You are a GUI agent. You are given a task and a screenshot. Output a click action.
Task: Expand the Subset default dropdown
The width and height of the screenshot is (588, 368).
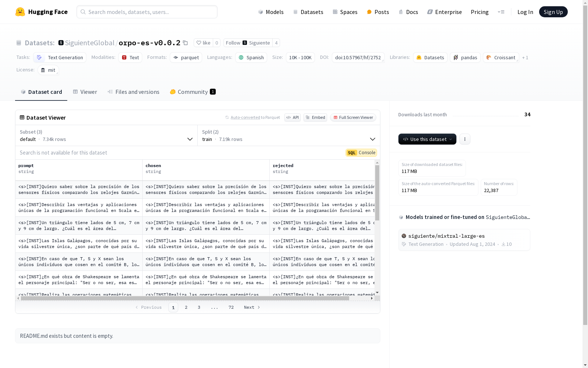tap(106, 135)
